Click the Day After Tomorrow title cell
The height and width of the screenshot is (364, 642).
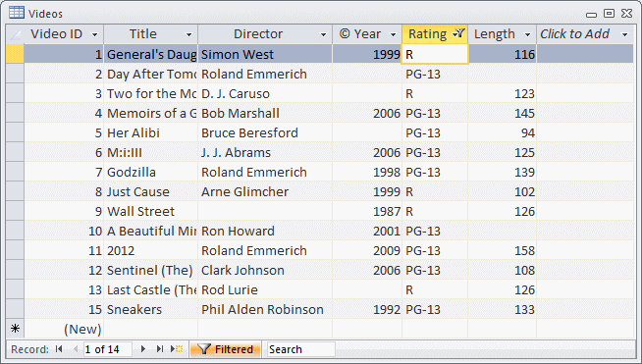[151, 75]
